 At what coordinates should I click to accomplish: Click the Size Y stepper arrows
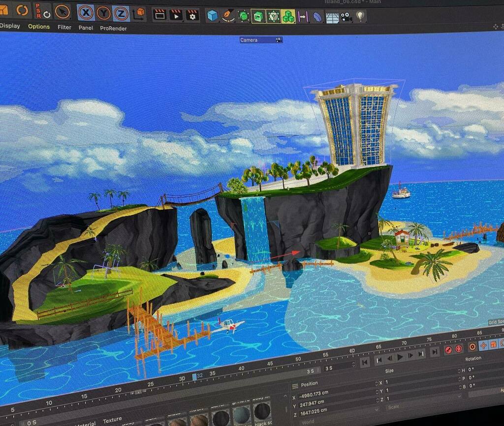pos(460,380)
